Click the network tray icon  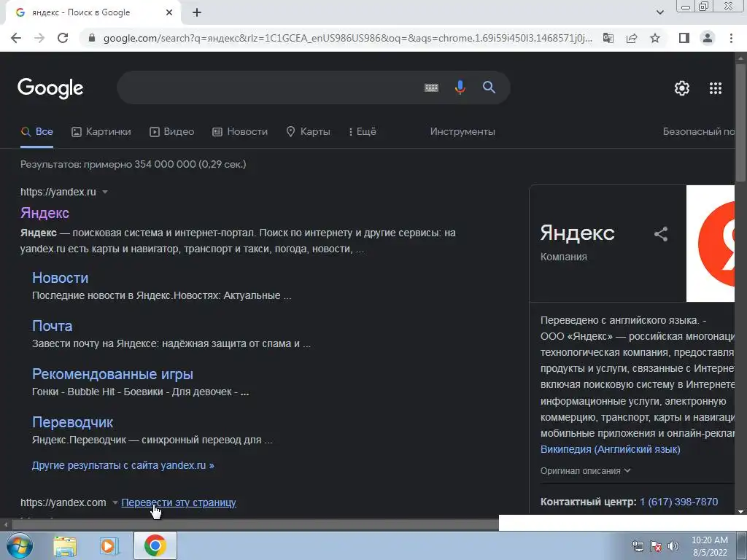[638, 546]
